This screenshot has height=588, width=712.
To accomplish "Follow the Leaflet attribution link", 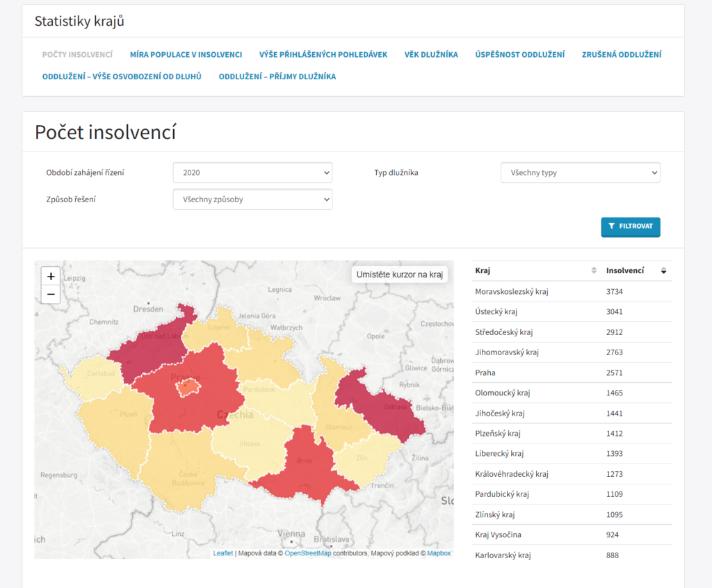I will (223, 553).
